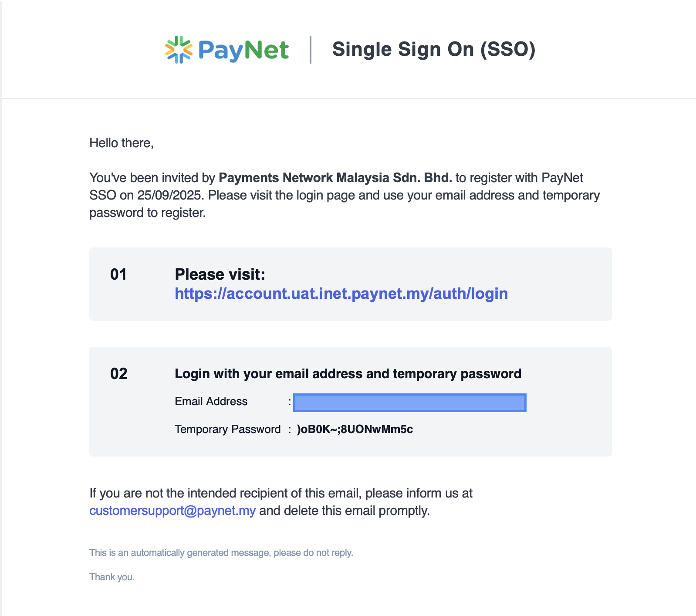This screenshot has height=616, width=696.
Task: Click the customersupport@paynet.my email link
Action: (172, 511)
